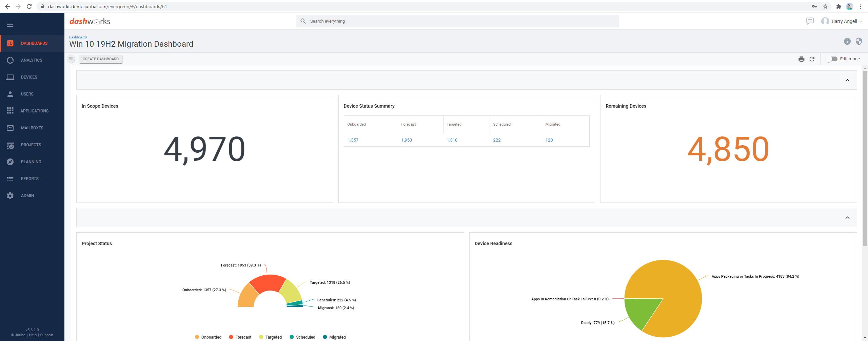Select Applications in the sidebar

click(32, 111)
